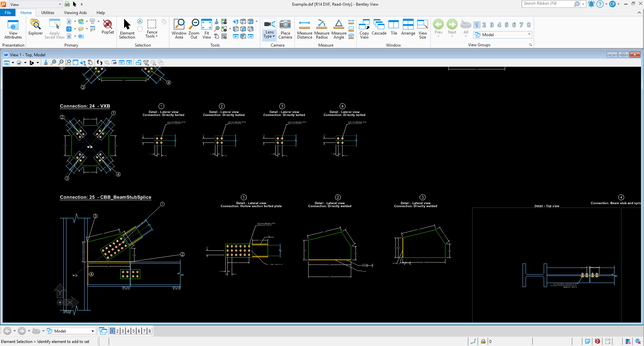Choose the Measure Angle tool

coord(339,29)
